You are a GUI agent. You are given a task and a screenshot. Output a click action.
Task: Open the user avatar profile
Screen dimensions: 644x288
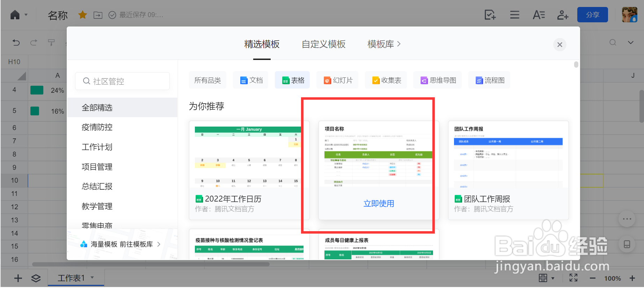[630, 15]
